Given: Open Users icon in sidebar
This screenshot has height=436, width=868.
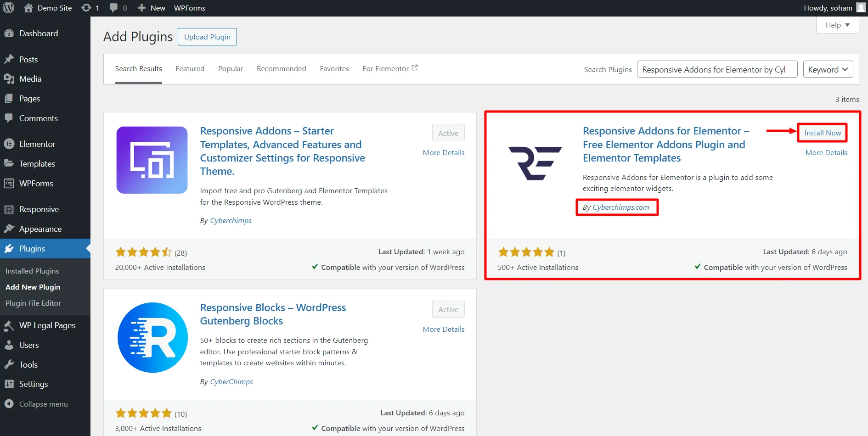Looking at the screenshot, I should (x=9, y=345).
